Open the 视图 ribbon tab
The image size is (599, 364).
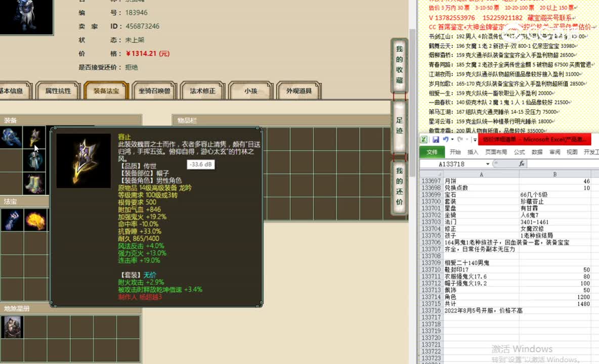point(572,152)
